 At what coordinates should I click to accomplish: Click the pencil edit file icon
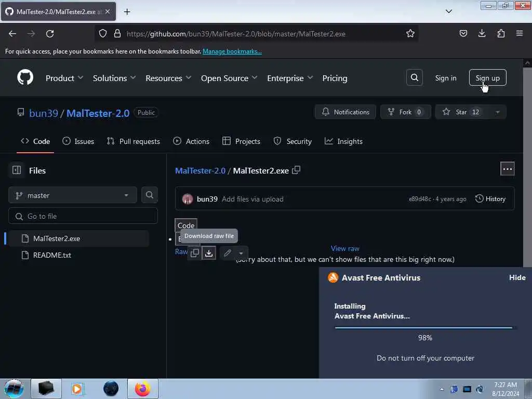click(228, 253)
